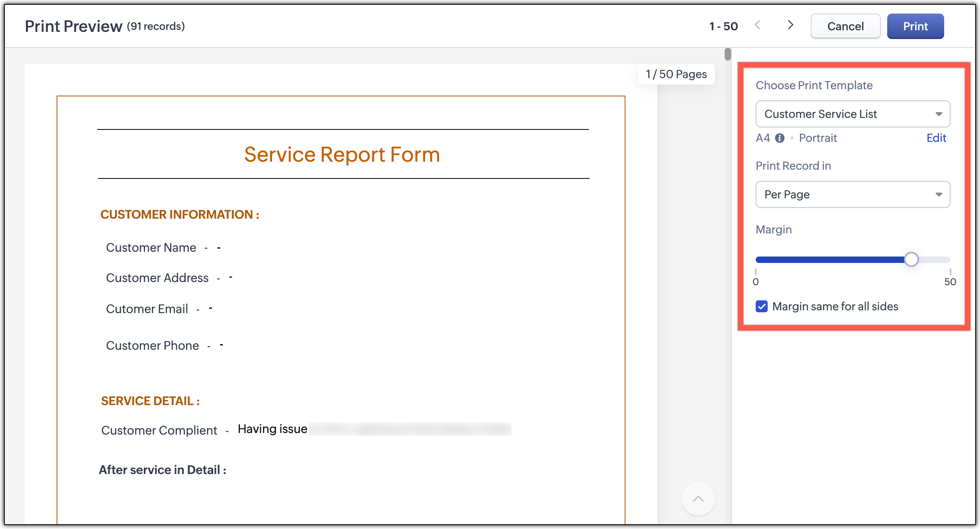Click the Edit link for page settings
This screenshot has height=529, width=980.
(936, 138)
